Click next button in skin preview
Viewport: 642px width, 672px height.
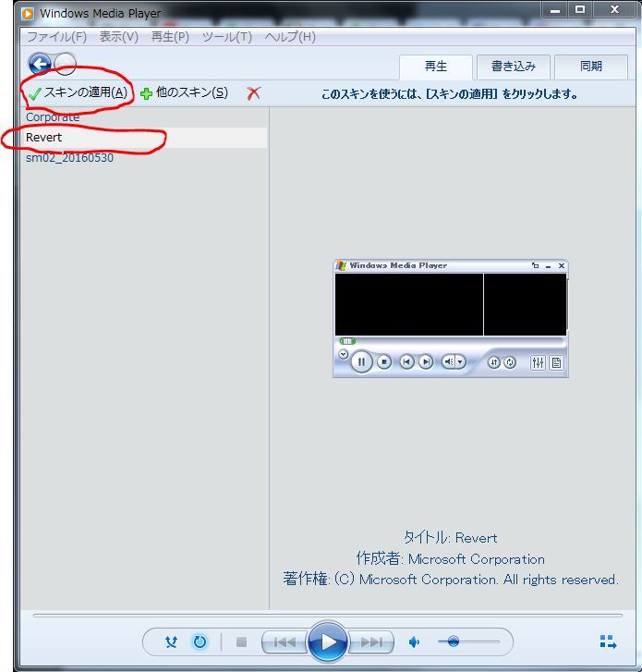coord(426,362)
